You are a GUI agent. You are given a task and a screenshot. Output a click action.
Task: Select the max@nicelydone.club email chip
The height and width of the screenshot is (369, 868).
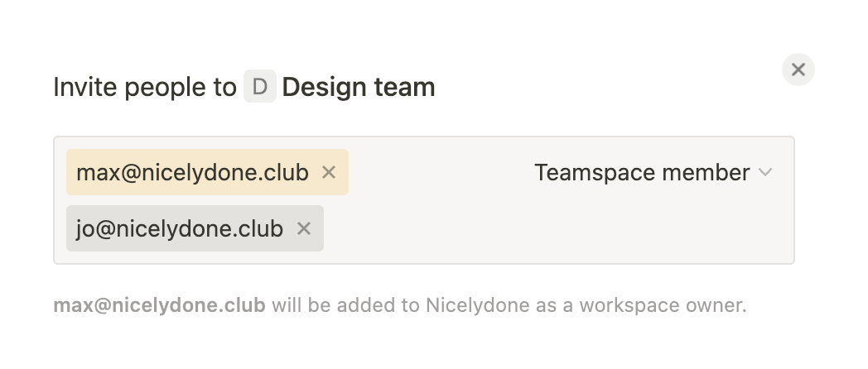click(x=192, y=172)
